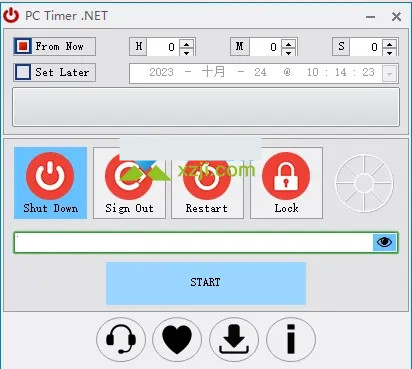Screen dimensions: 412x369
Task: Click the PC Timer power logo
Action: pos(12,15)
